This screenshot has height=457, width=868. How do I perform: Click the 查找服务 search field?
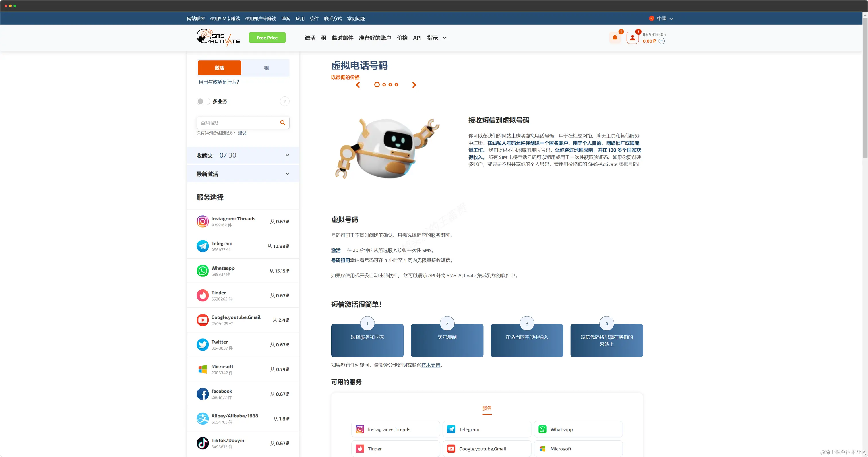tap(243, 123)
